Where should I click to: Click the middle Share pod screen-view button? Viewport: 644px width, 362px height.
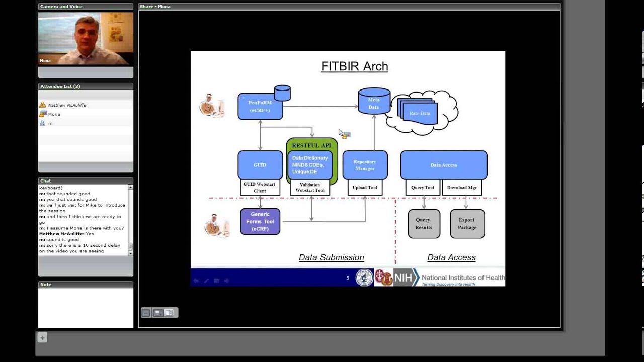[x=157, y=313]
